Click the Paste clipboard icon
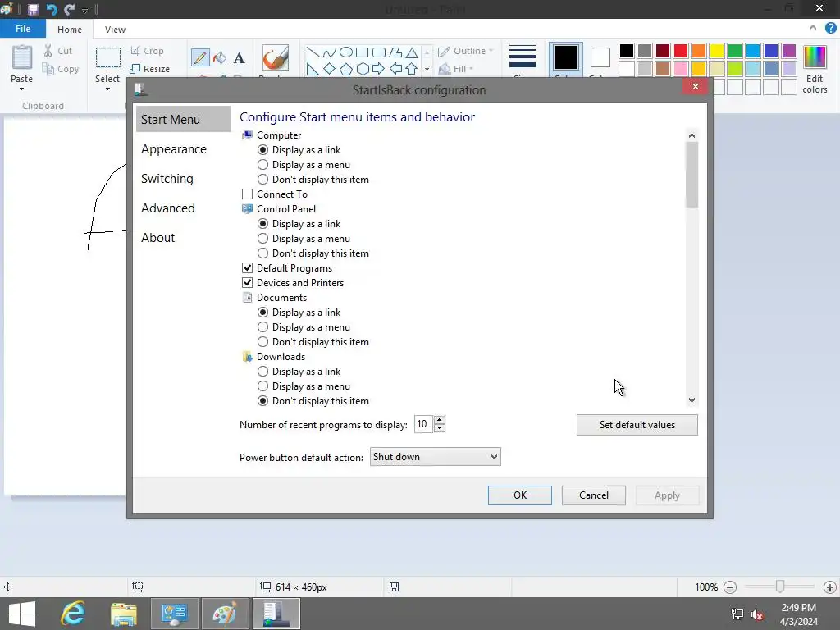 (22, 57)
